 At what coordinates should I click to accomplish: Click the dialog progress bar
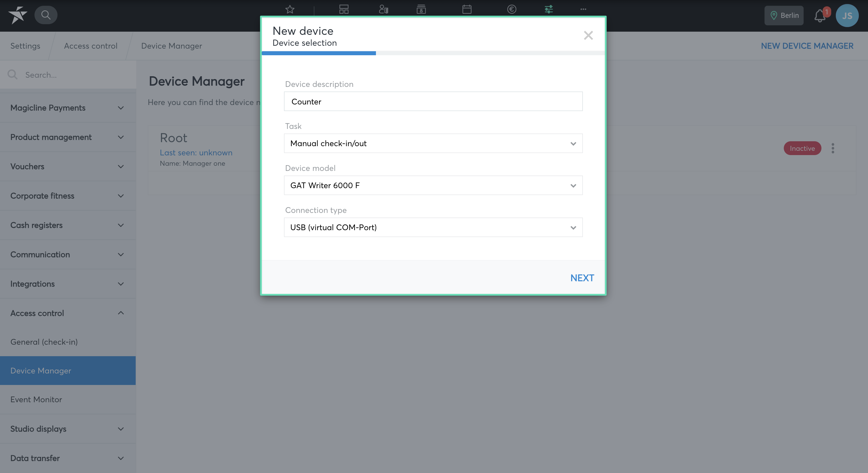433,53
